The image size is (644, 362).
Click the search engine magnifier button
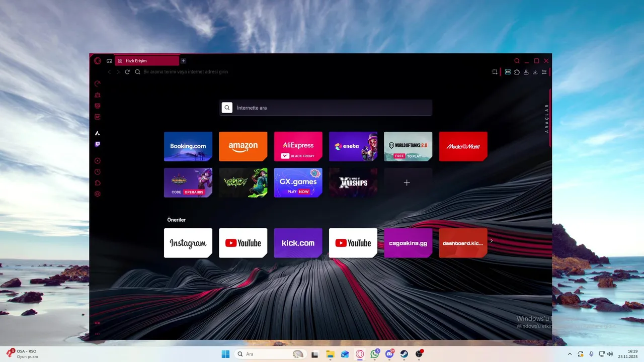pos(227,108)
